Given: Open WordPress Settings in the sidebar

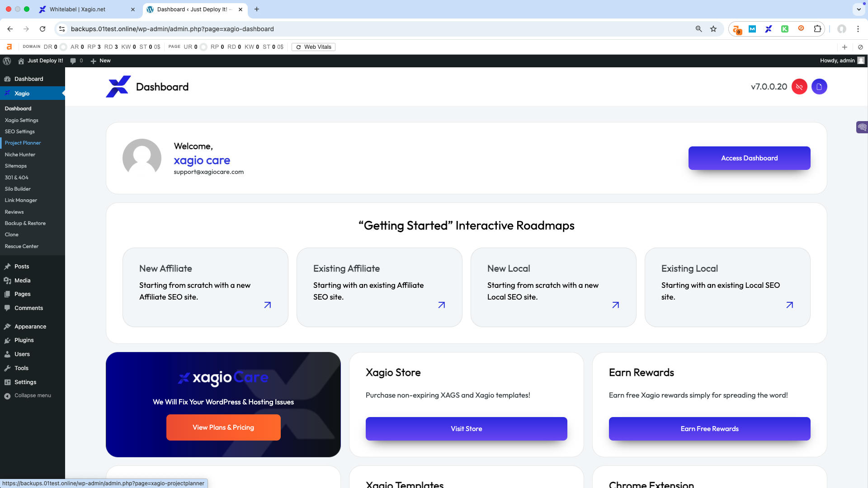Looking at the screenshot, I should [x=25, y=382].
